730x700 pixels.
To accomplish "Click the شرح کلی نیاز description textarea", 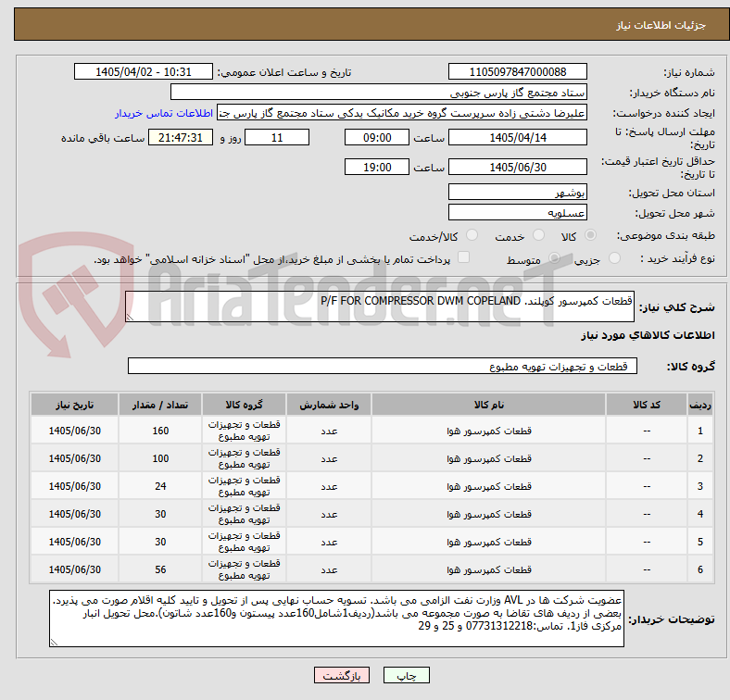I will tap(380, 306).
